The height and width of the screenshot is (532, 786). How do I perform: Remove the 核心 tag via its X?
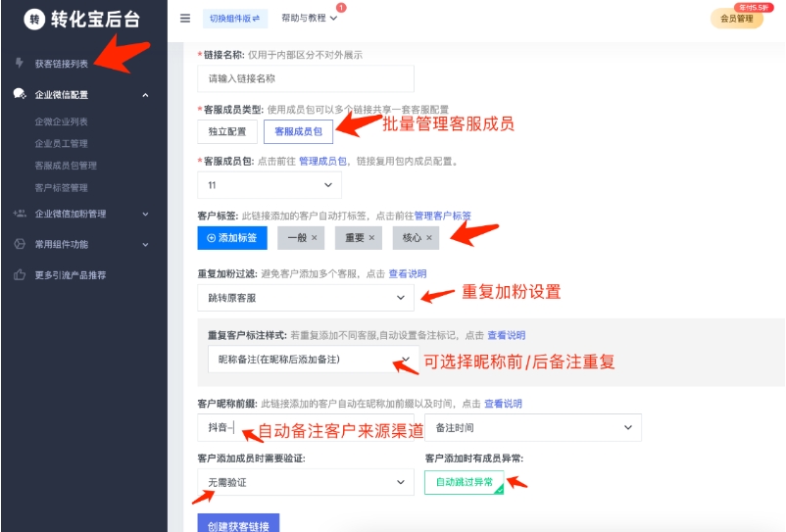click(x=429, y=238)
